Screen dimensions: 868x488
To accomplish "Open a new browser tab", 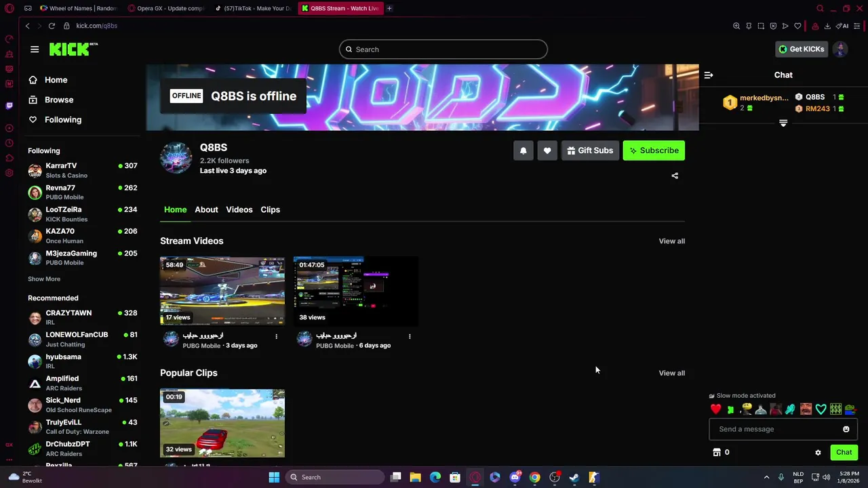I will point(389,8).
